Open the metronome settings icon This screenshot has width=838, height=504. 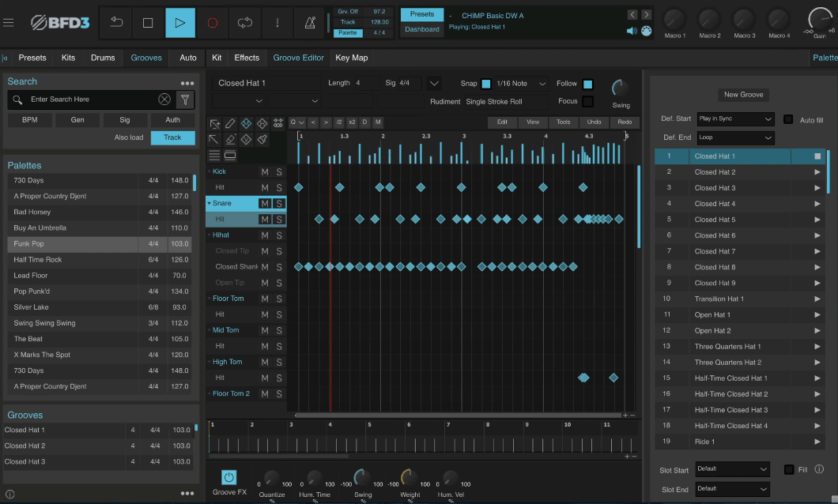(309, 23)
